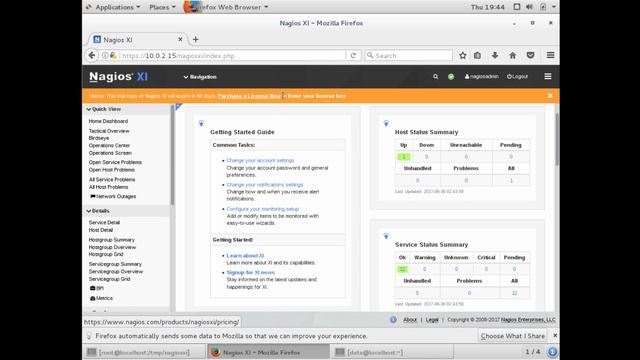This screenshot has height=360, width=640.
Task: Open the Firefox hamburger menu
Action: point(550,55)
